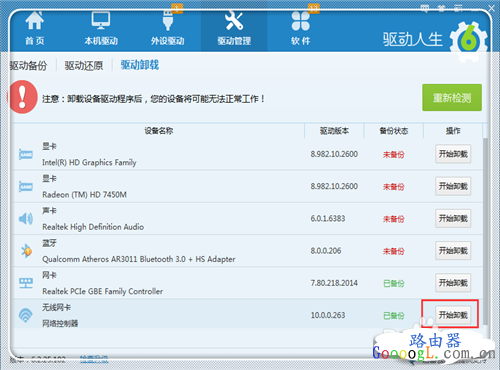Select Realtek PCIe GBE Family Controller text
The width and height of the screenshot is (500, 370).
tap(103, 291)
